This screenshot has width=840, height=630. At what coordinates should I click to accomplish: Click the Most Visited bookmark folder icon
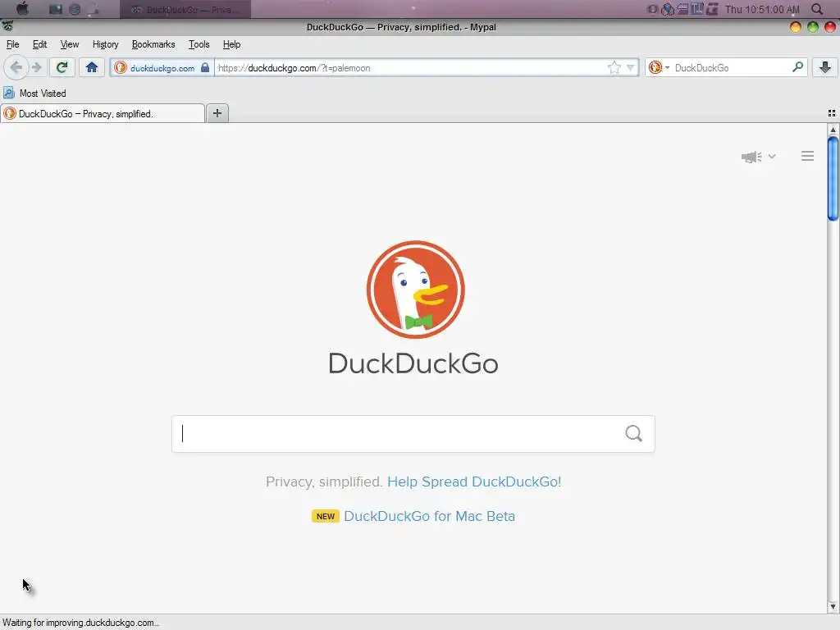(x=9, y=93)
